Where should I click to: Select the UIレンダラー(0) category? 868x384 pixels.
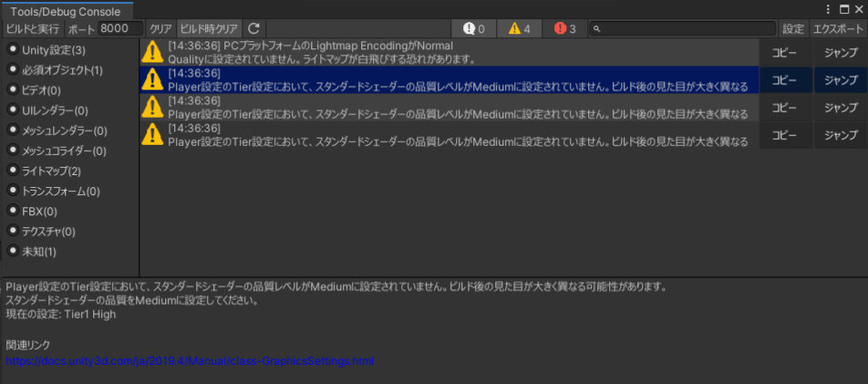coord(47,111)
